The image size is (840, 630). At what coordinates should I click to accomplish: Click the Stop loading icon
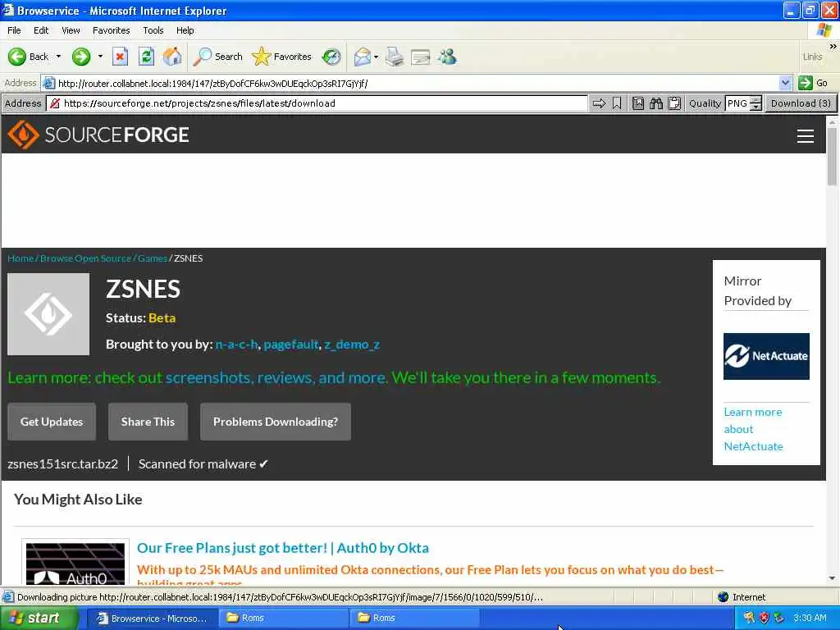click(120, 57)
